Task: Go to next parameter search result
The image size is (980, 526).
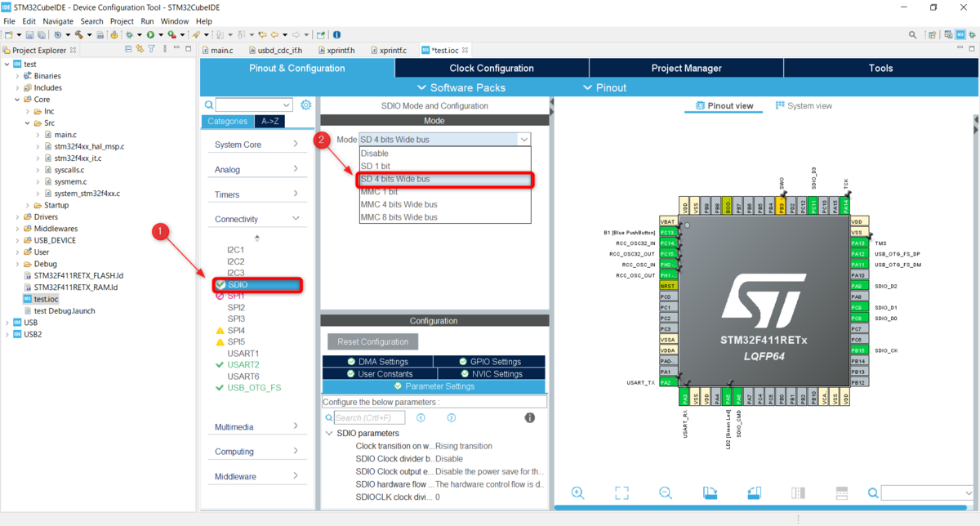Action: 451,417
